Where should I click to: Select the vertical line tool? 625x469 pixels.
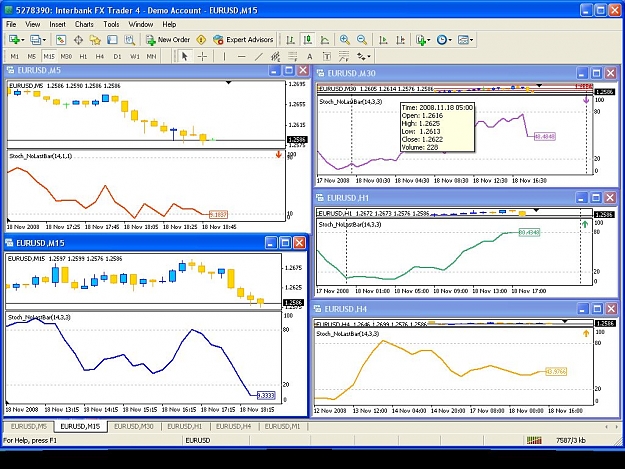(224, 57)
